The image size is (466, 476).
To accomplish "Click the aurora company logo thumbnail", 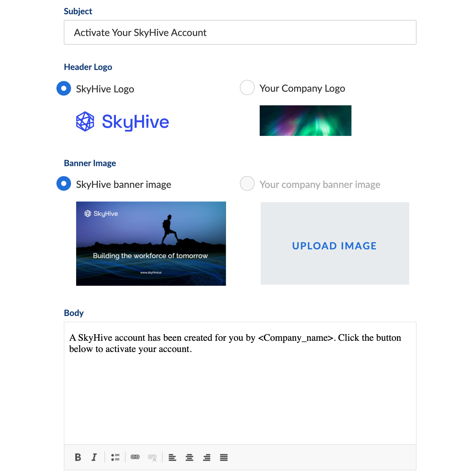I will 306,121.
